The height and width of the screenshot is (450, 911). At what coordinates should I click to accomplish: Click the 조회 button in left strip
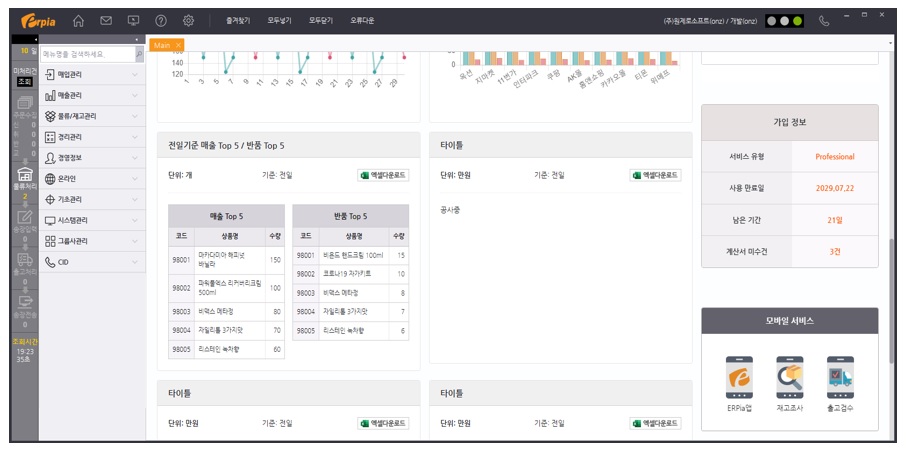click(x=24, y=82)
